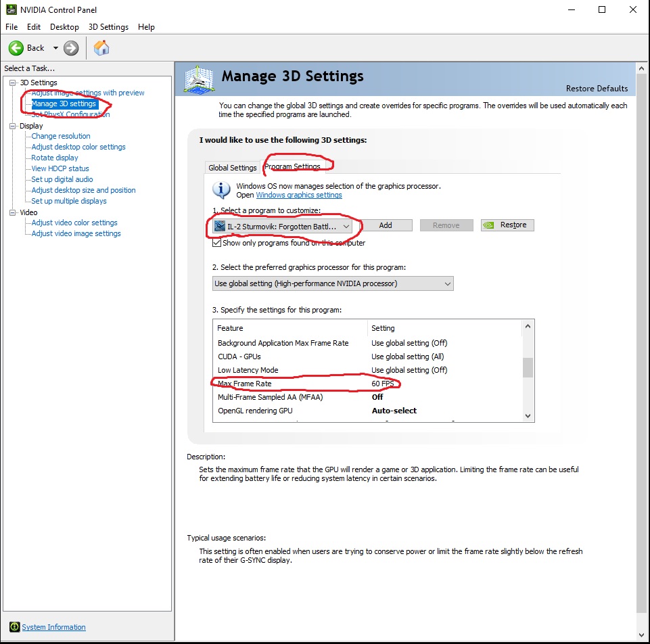This screenshot has width=650, height=644.
Task: Collapse the Display tree node
Action: pyautogui.click(x=12, y=126)
